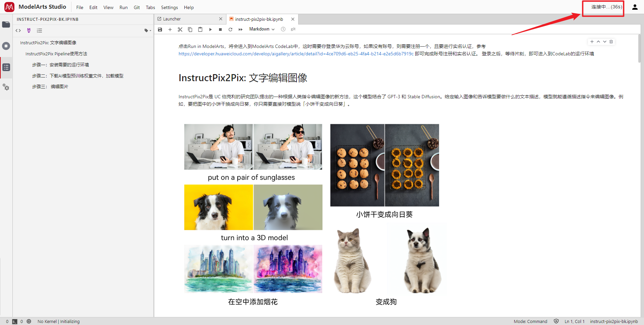The width and height of the screenshot is (644, 325).
Task: Open the Settings menu
Action: 169,7
